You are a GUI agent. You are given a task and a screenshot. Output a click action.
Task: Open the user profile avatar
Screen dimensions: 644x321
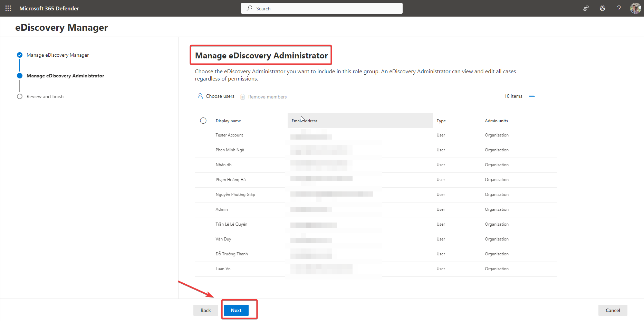tap(635, 8)
